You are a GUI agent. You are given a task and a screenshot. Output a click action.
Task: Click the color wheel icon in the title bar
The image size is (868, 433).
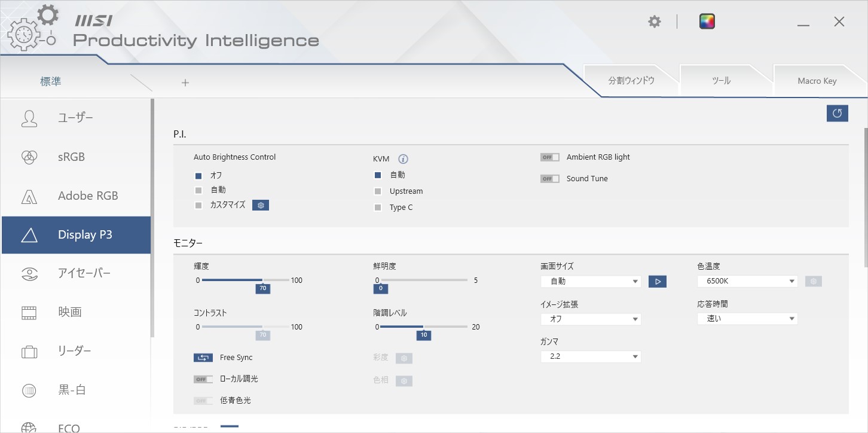point(707,22)
